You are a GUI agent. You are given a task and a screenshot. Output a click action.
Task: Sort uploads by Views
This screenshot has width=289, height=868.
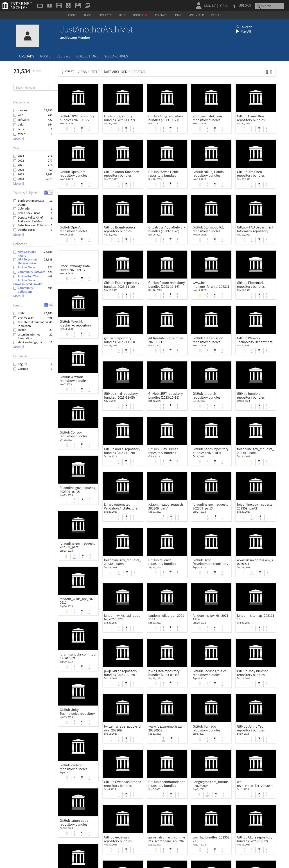(x=82, y=72)
